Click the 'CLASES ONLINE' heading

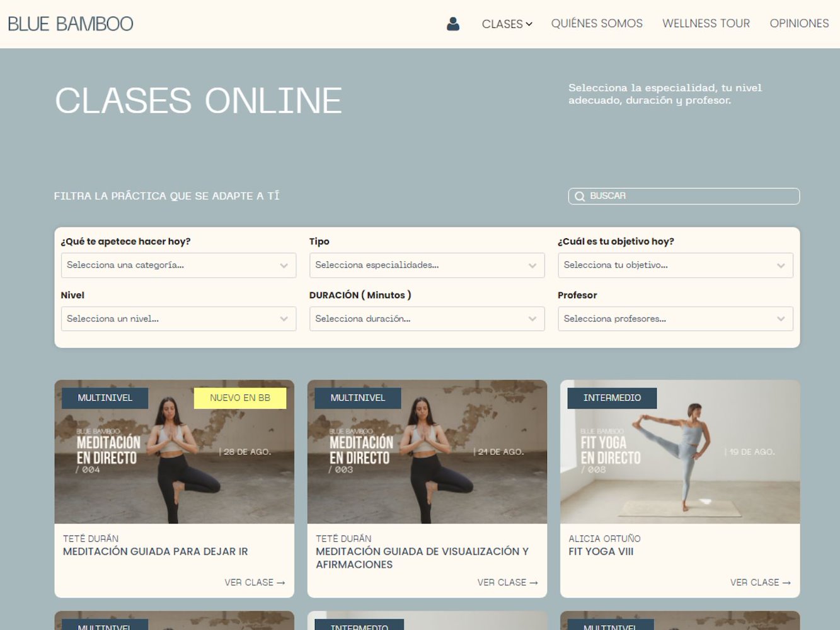[x=198, y=101]
